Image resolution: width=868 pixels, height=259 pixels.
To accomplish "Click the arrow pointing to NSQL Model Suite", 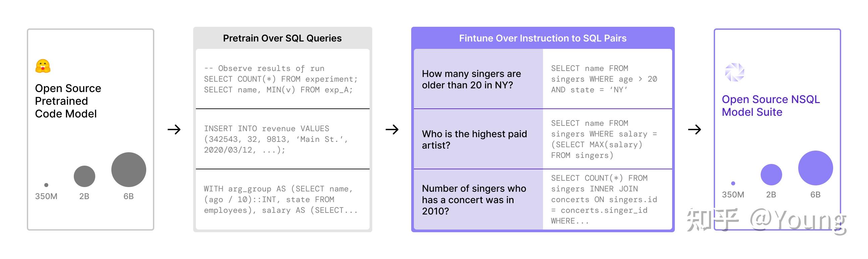I will 695,129.
